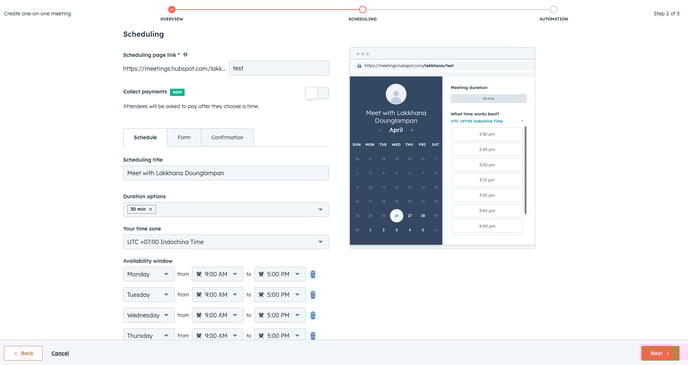Change Wednesday start time 9:00 AM
Screen dimensions: 688x365
(218, 315)
